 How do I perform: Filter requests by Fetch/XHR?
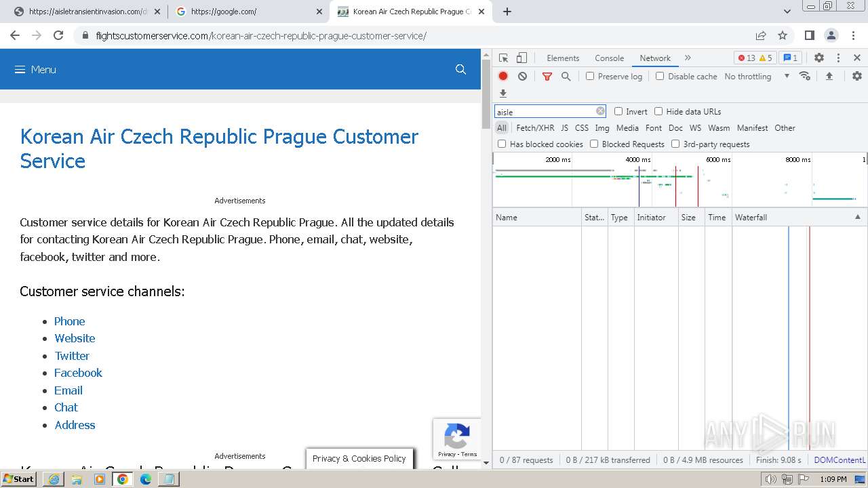(x=535, y=127)
